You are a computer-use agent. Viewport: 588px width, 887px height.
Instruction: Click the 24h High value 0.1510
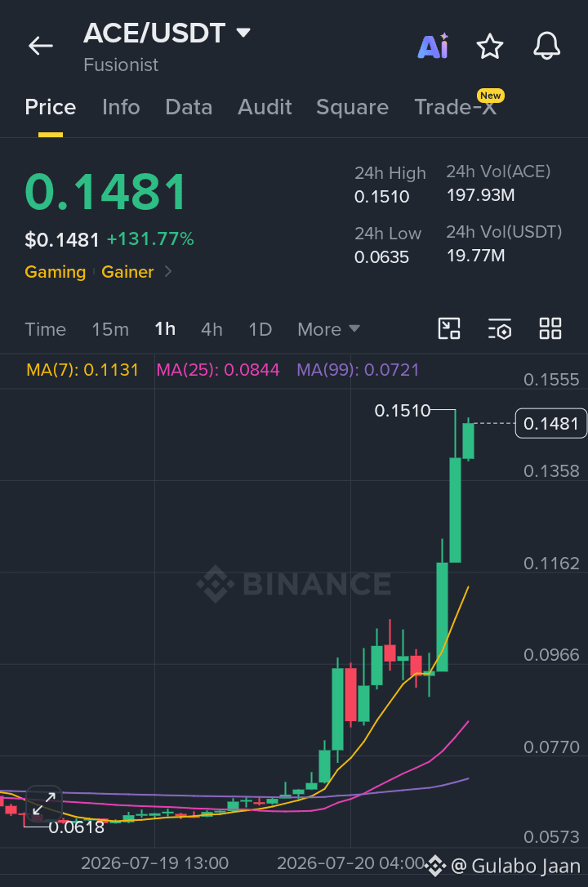(x=381, y=197)
